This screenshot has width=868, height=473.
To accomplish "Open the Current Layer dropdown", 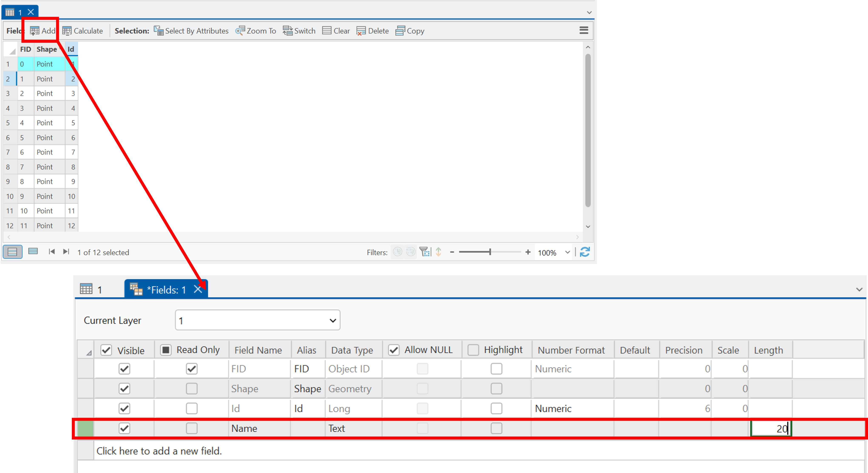I will pos(257,320).
